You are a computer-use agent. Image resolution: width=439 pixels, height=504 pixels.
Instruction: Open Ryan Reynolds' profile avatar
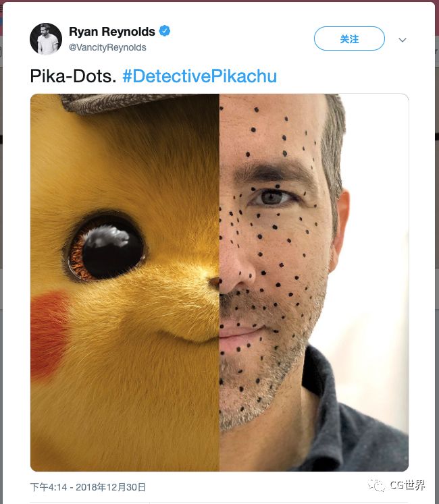(x=46, y=39)
